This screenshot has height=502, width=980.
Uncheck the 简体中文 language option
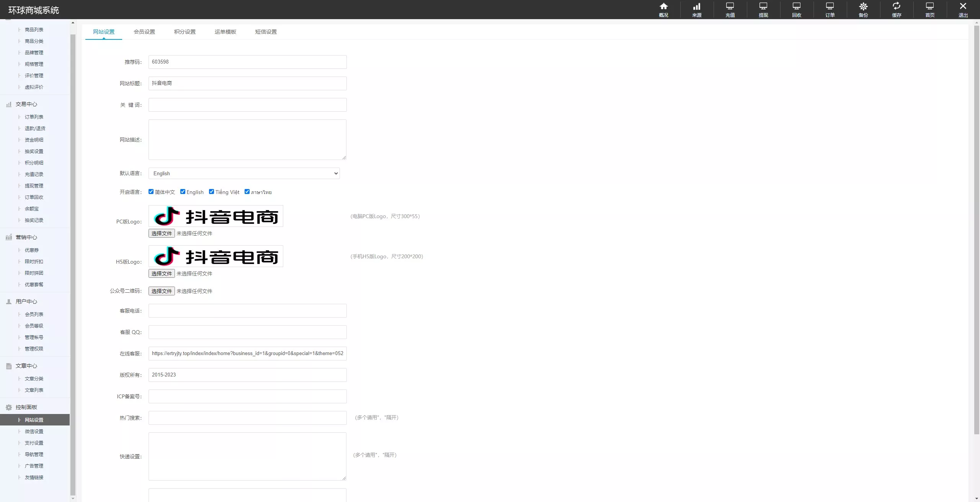(x=151, y=192)
